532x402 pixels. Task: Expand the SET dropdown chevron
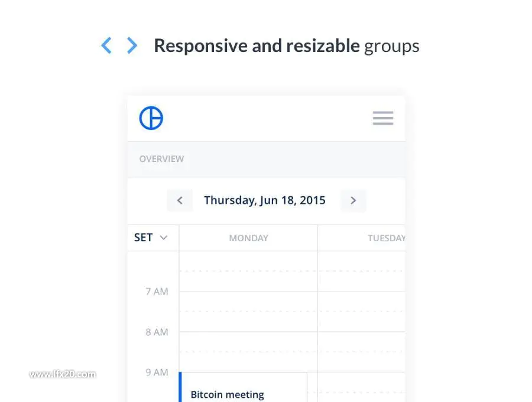(x=164, y=238)
